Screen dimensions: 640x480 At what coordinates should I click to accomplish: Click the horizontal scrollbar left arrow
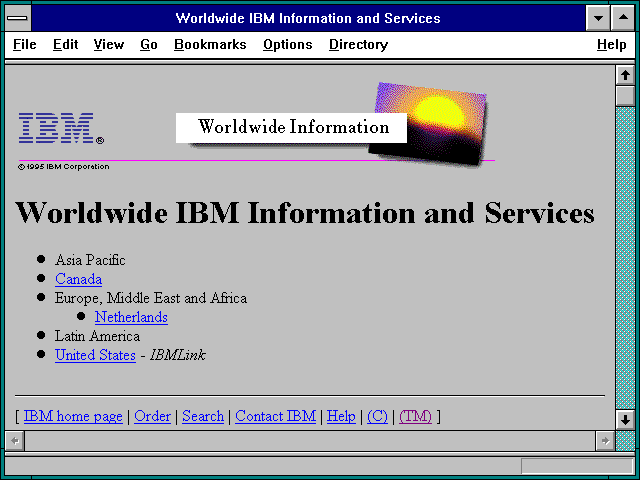pos(15,441)
